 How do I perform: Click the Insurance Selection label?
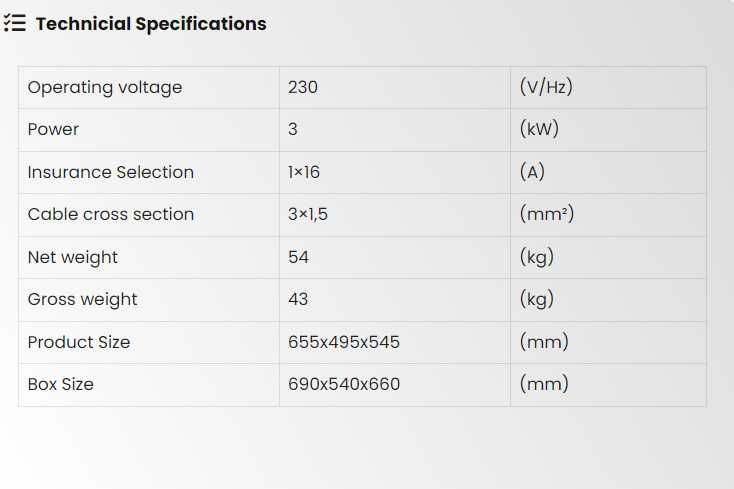111,172
